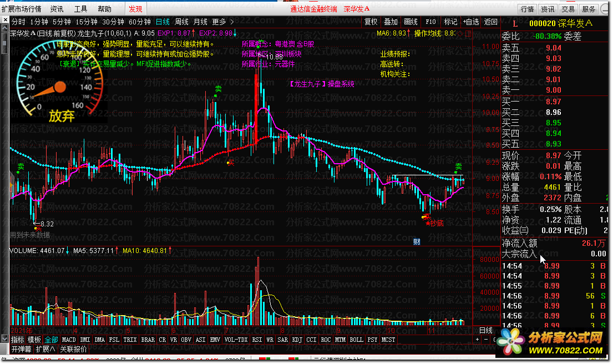Click the 画线 drawing button
The height and width of the screenshot is (364, 613).
tap(411, 22)
